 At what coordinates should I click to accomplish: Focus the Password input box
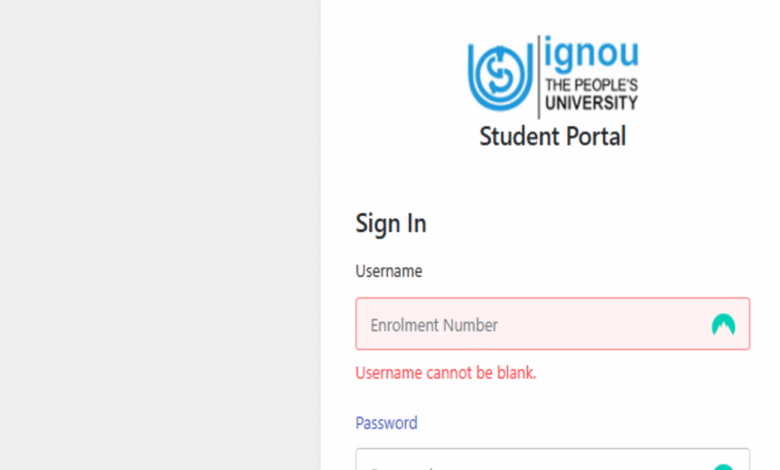553,459
